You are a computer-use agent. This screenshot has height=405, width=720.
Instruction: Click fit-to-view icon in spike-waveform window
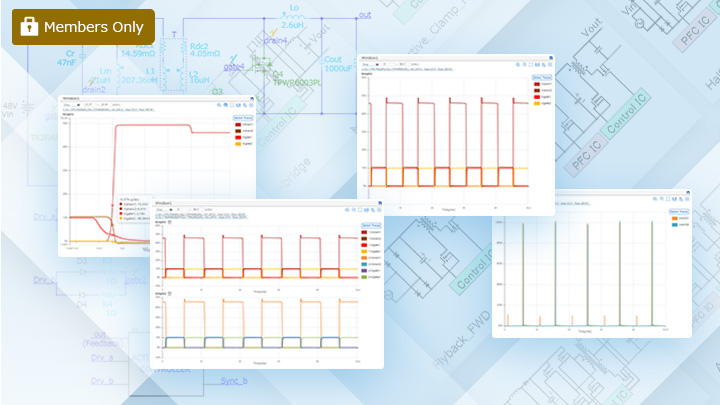click(668, 199)
